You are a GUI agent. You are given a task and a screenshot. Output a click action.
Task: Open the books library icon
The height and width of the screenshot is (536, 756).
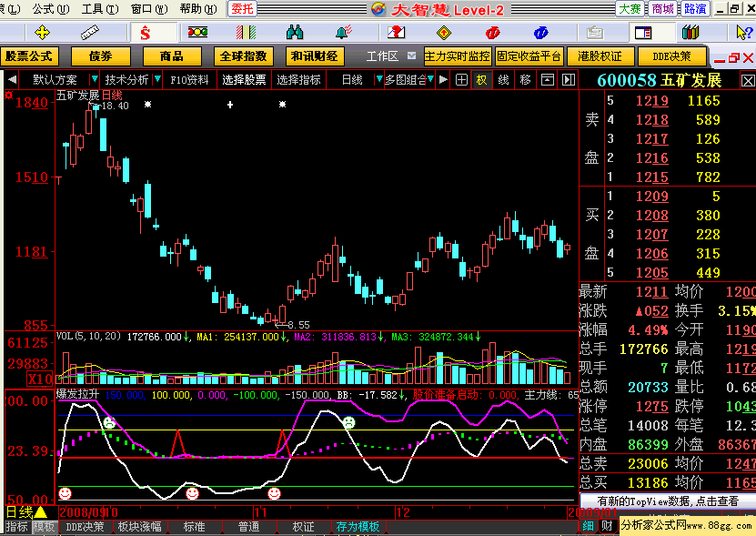coord(690,33)
